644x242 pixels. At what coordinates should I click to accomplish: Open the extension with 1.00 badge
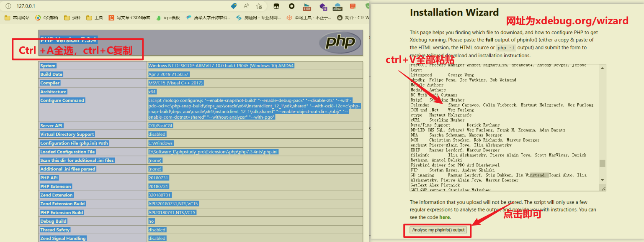click(x=307, y=7)
